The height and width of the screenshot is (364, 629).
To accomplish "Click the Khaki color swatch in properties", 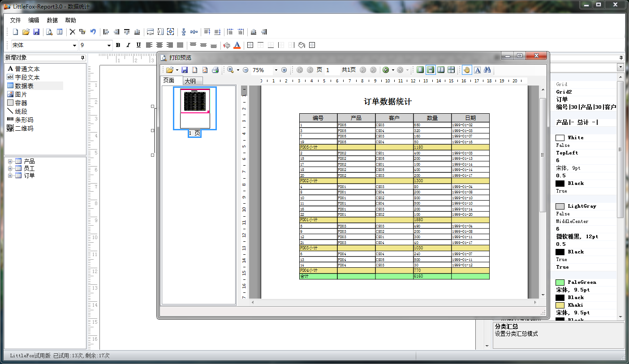I will pos(560,305).
